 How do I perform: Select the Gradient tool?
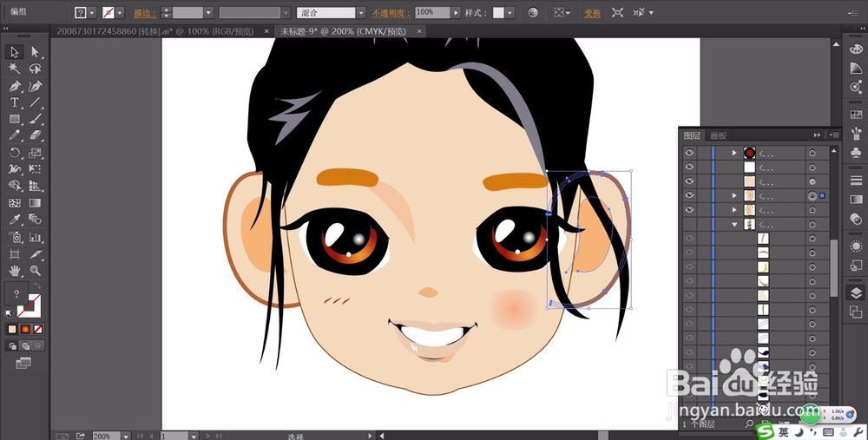point(35,203)
